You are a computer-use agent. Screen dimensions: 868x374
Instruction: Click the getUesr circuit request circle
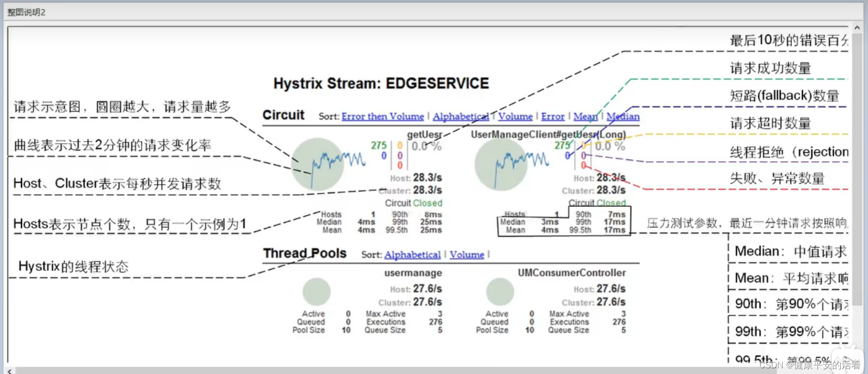(317, 164)
